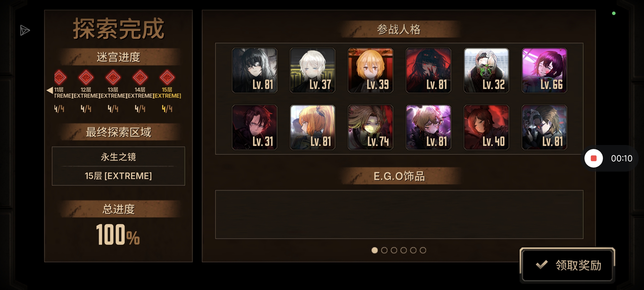Switch to the last page indicator dot
The height and width of the screenshot is (290, 644).
pyautogui.click(x=423, y=250)
